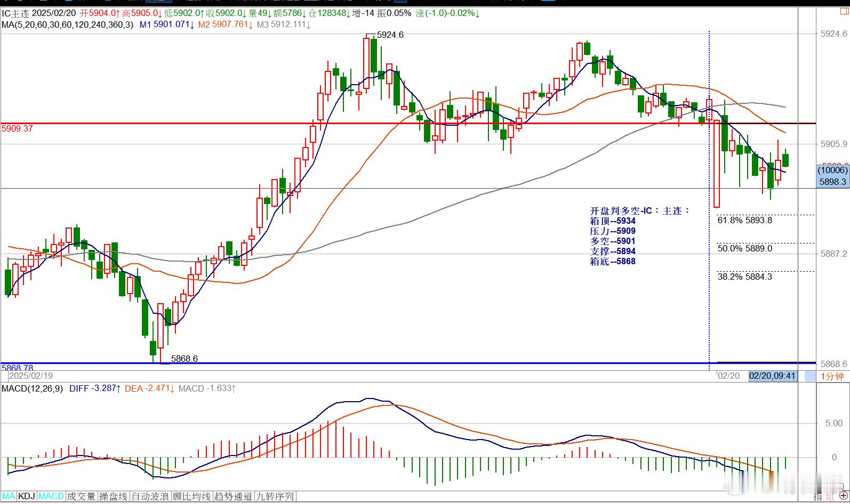Click the 61.8% 5893.8 Fibonacci label
The width and height of the screenshot is (850, 504).
pos(745,220)
